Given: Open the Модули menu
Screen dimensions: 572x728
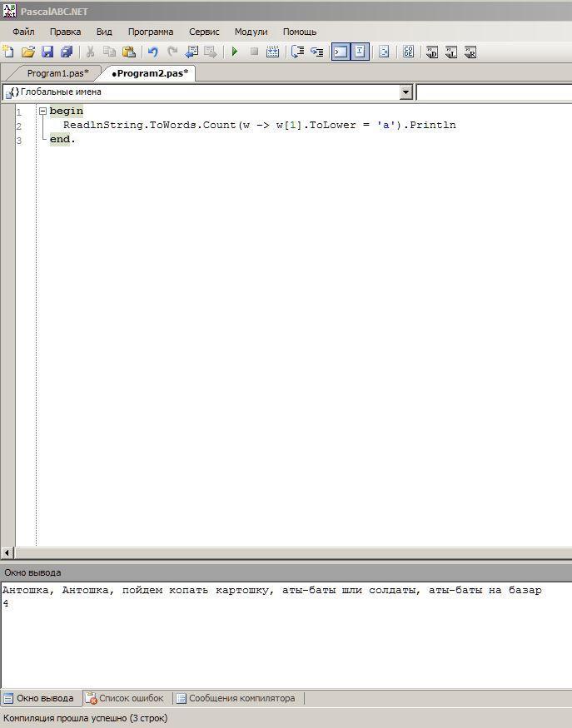Looking at the screenshot, I should (x=251, y=32).
